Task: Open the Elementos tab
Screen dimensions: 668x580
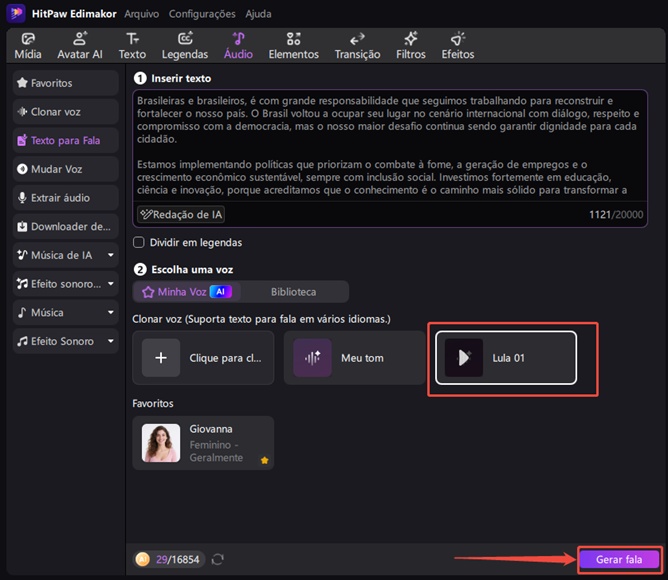Action: pos(294,46)
